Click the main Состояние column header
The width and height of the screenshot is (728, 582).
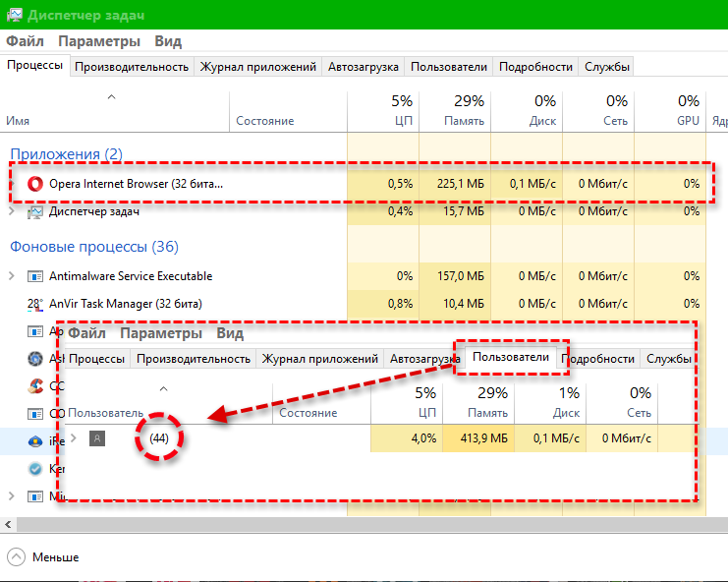(288, 112)
